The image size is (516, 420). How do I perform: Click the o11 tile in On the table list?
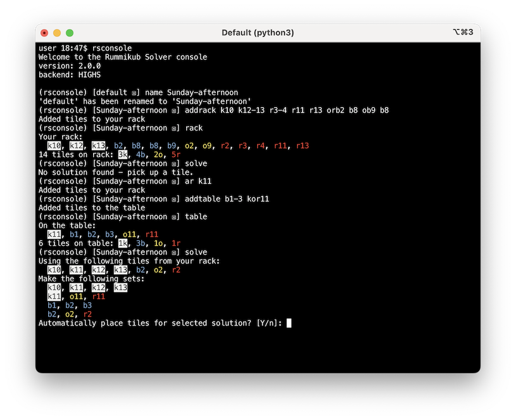pyautogui.click(x=129, y=234)
